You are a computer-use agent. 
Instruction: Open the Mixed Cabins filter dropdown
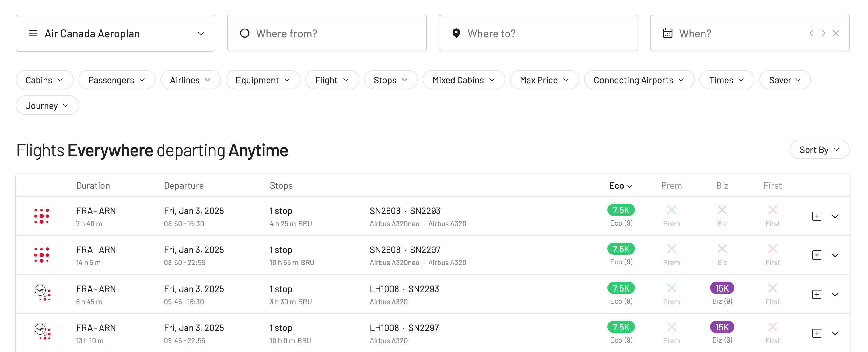464,80
